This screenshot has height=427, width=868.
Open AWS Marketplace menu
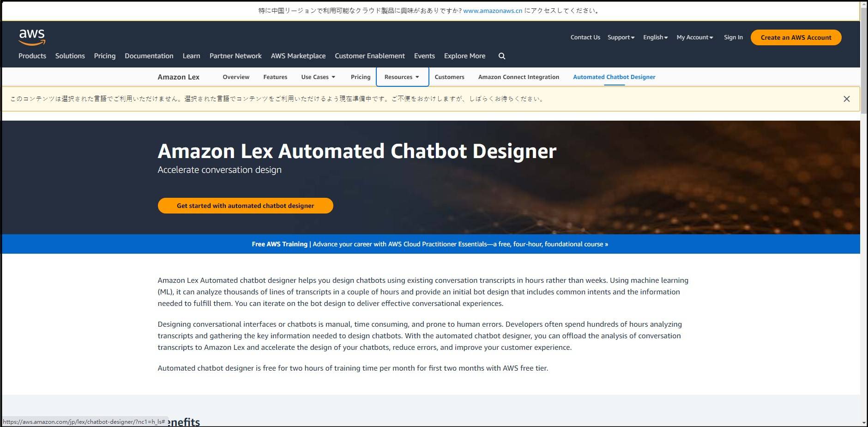coord(298,56)
